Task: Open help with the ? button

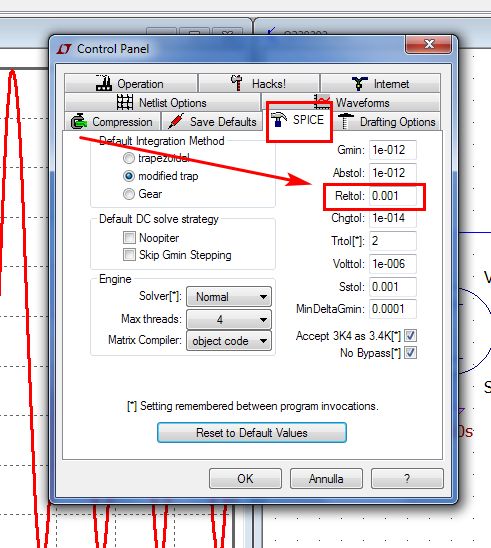Action: coord(407,478)
